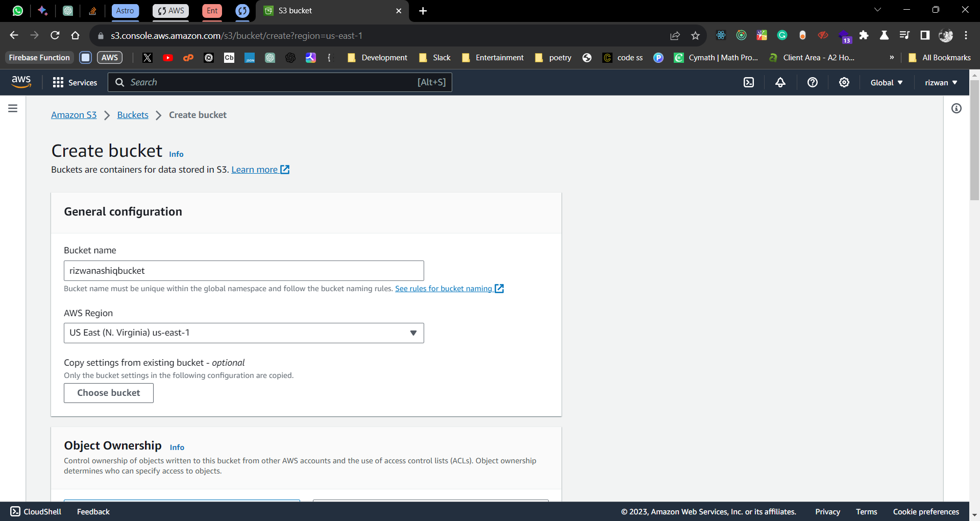Open the Client Area A2 Hosting bookmark
This screenshot has height=521, width=980.
812,58
